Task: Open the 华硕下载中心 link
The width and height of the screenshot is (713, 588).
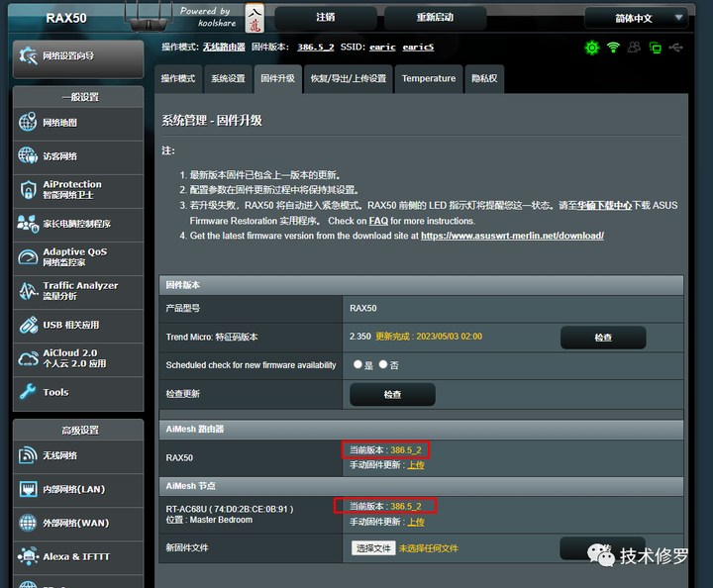Action: click(x=605, y=205)
